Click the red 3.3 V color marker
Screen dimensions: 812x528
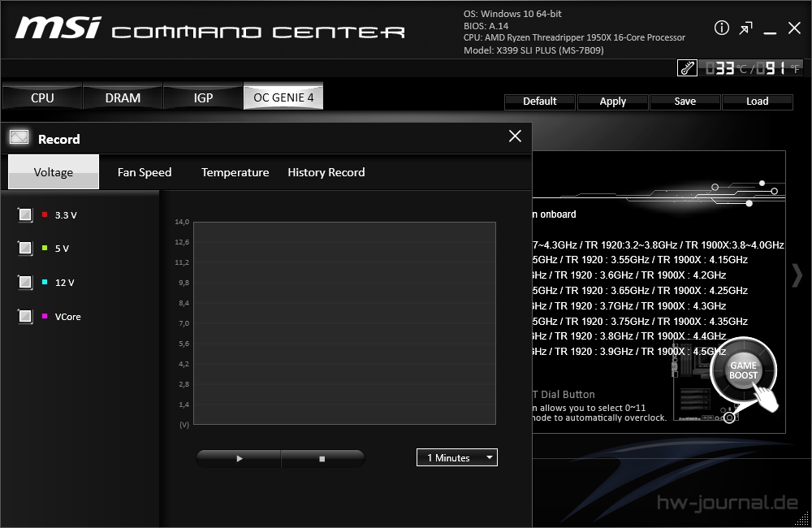[x=45, y=214]
